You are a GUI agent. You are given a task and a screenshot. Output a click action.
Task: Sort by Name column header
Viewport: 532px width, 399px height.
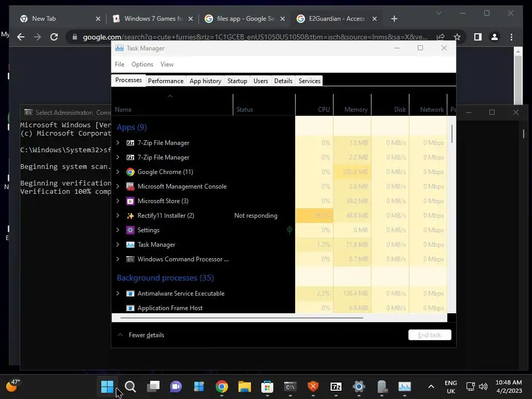point(172,105)
